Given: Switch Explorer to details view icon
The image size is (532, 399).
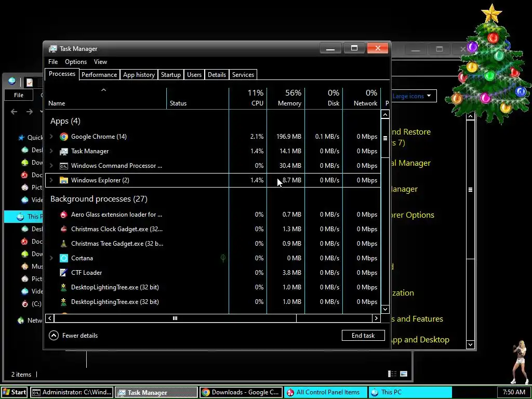Looking at the screenshot, I should click(392, 374).
